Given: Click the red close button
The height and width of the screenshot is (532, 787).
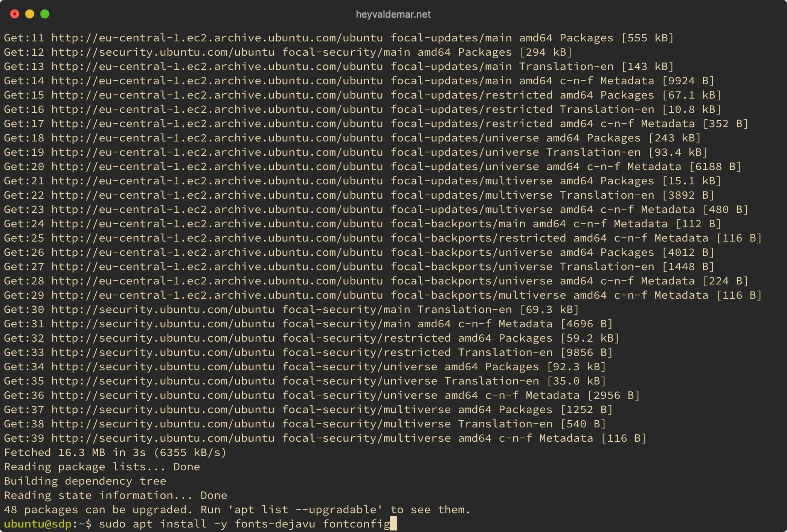Looking at the screenshot, I should pos(15,14).
